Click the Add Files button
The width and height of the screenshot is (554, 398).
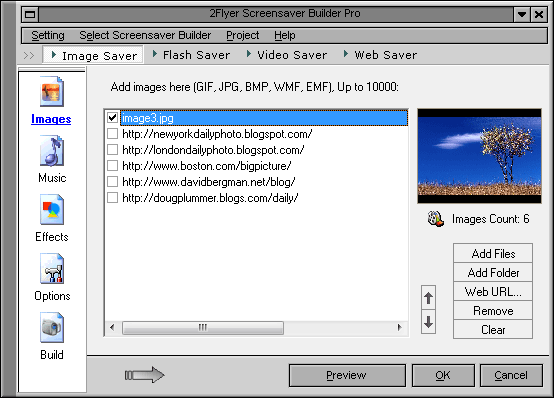pos(493,253)
